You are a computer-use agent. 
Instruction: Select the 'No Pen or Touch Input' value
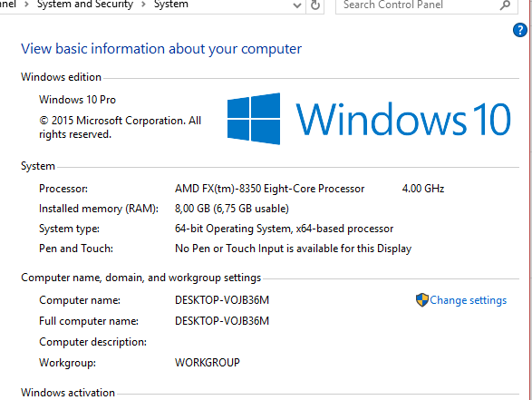point(293,249)
